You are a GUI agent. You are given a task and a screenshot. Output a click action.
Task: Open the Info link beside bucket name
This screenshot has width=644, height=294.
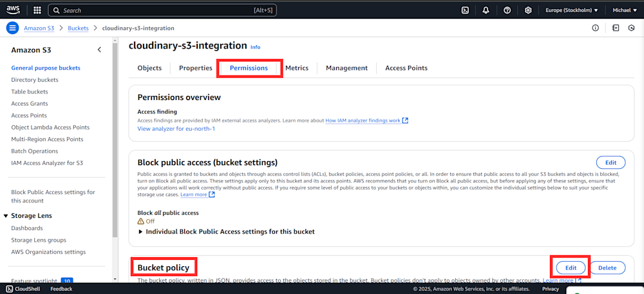pyautogui.click(x=256, y=47)
